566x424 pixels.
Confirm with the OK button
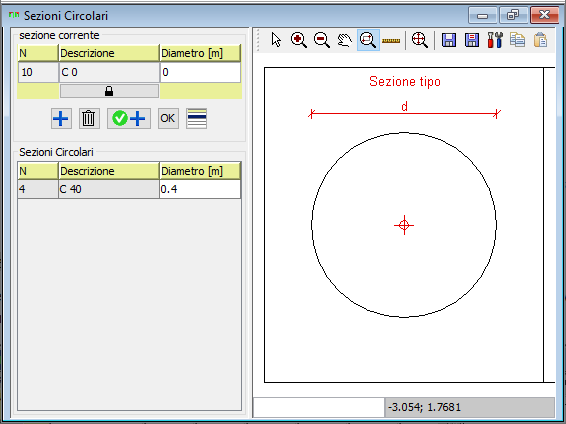[x=168, y=118]
